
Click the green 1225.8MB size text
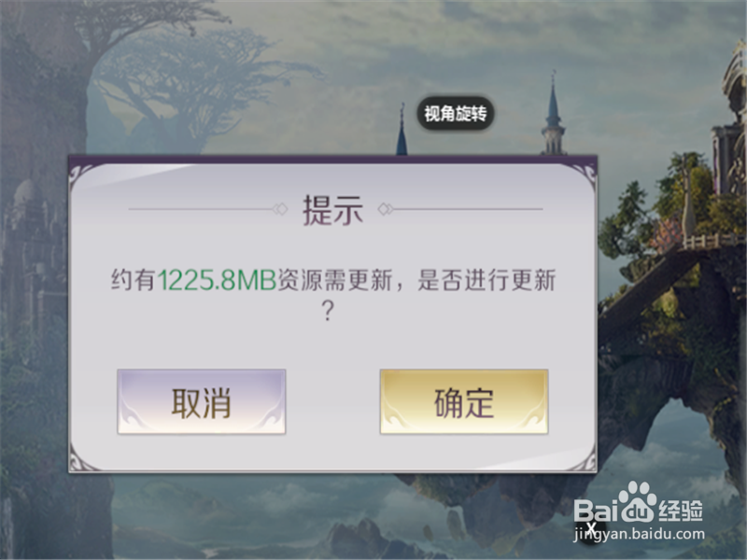click(218, 280)
